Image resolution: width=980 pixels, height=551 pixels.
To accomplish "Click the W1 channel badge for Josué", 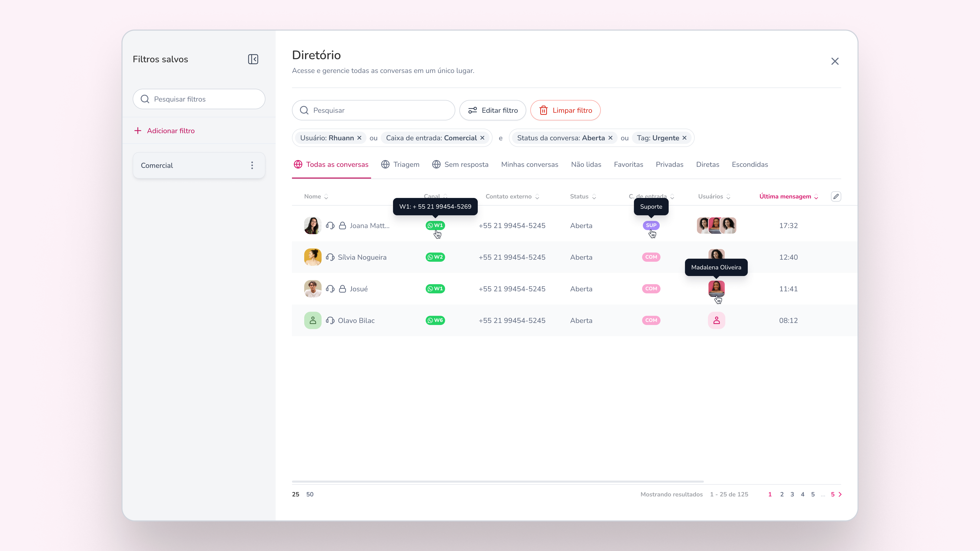I will point(435,289).
